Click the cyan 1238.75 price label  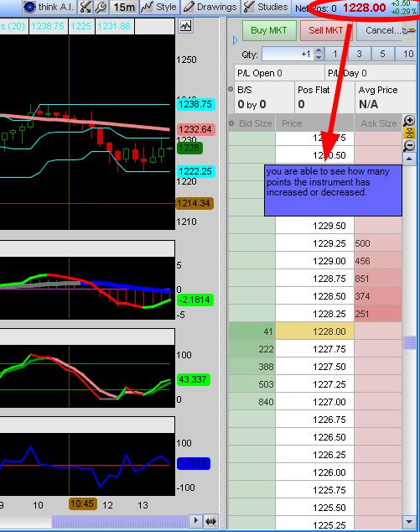click(195, 104)
